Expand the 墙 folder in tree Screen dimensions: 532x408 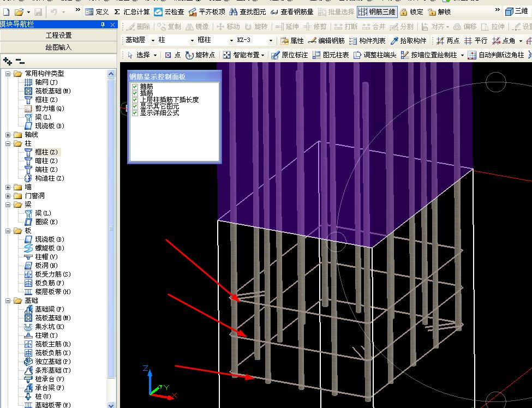click(8, 187)
